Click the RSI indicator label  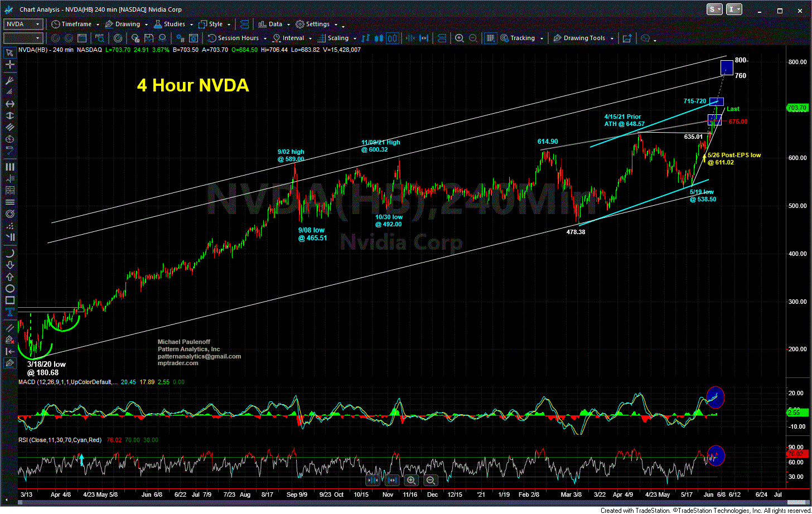[x=60, y=440]
